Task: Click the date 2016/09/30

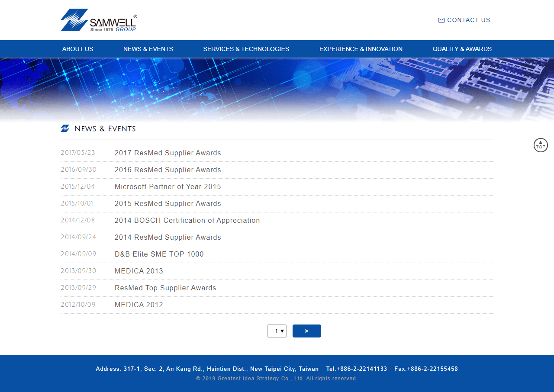Action: 78,170
